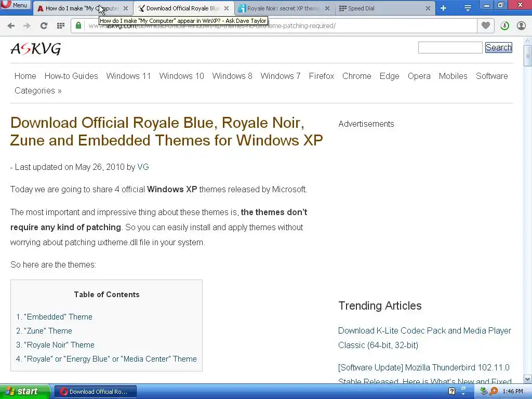The image size is (532, 399).
Task: Click the system clock 1:46 PM
Action: click(x=513, y=392)
